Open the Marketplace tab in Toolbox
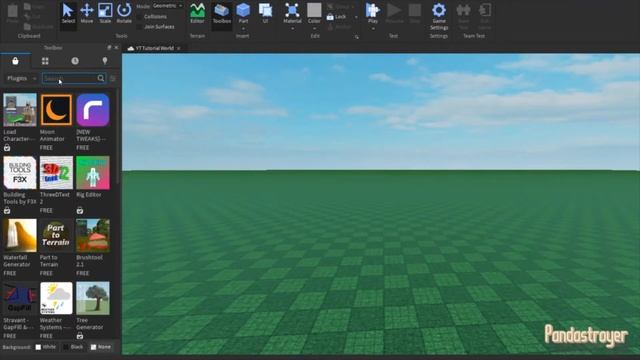Viewport: 640px width, 360px height. [15, 61]
